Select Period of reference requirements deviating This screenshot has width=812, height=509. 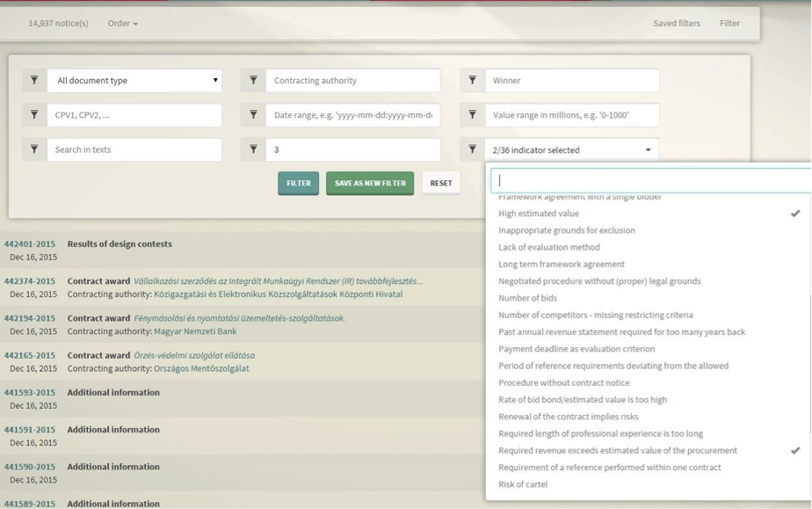(649, 366)
